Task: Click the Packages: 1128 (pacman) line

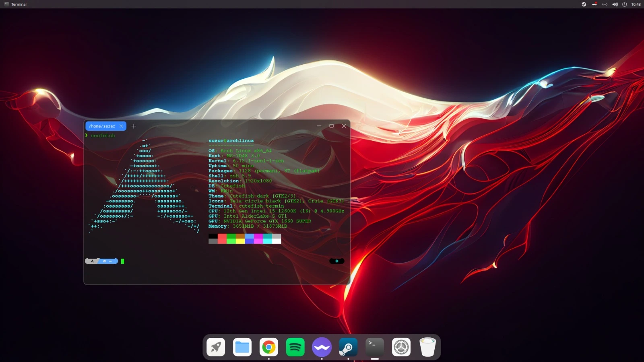Action: click(x=264, y=171)
